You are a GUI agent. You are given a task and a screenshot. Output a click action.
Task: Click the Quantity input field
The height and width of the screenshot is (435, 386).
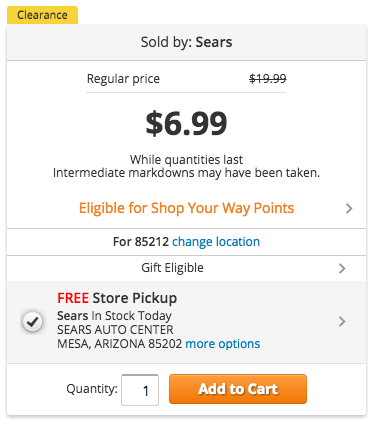[x=140, y=390]
